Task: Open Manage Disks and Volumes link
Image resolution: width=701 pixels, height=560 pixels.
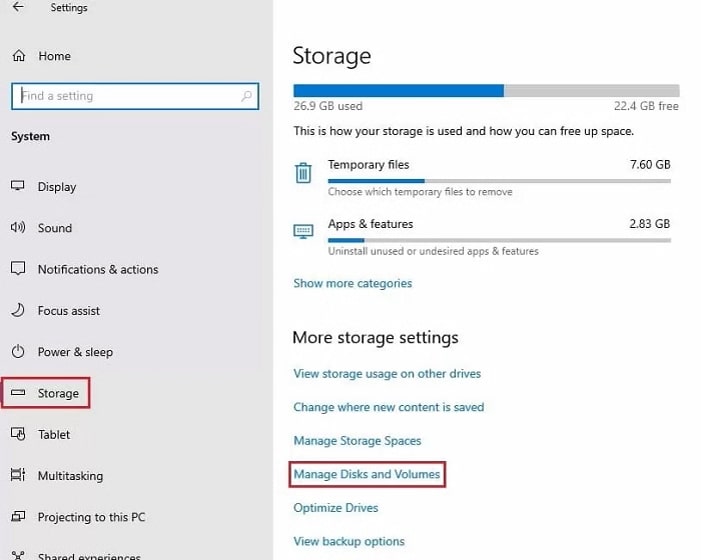Action: pyautogui.click(x=367, y=474)
